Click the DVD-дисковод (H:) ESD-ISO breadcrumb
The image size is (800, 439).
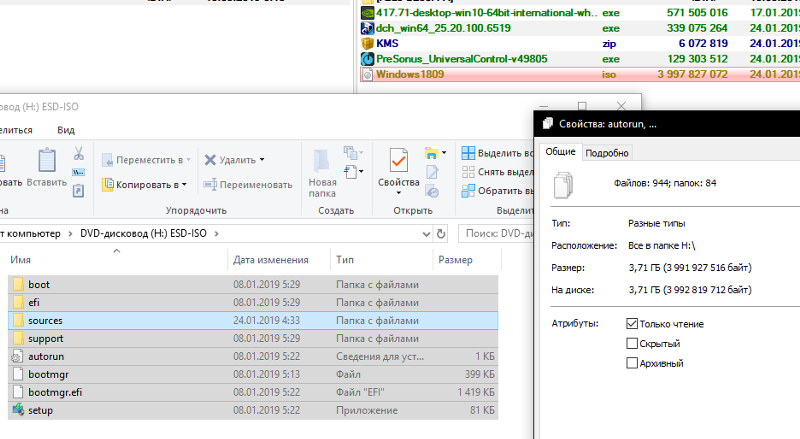tap(143, 233)
